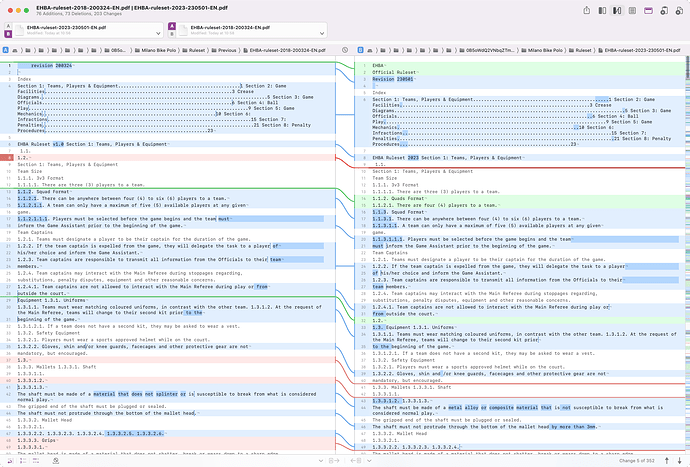
Task: Click '1.3.3. Mallets 1.3.3.1. Shaft' in left pane
Action: [57, 367]
